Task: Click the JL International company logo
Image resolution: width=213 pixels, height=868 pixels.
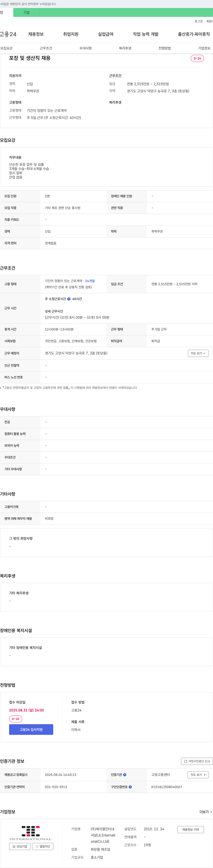Action: click(x=31, y=833)
